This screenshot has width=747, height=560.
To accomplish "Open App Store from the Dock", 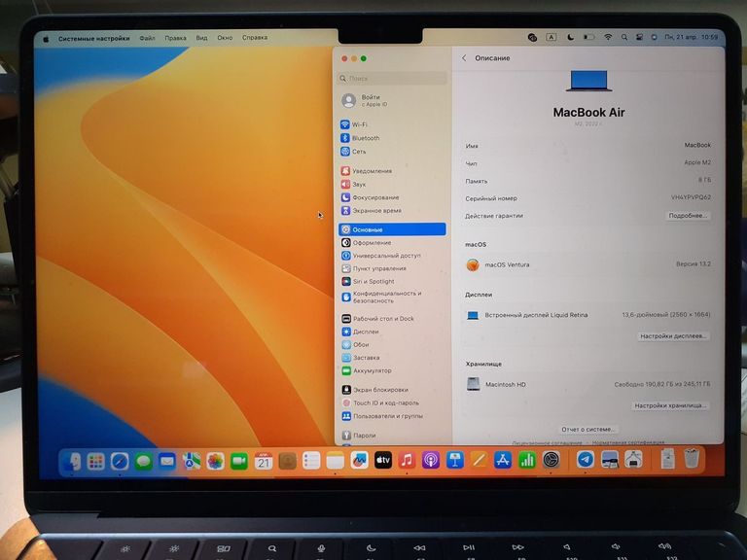I will tap(503, 460).
